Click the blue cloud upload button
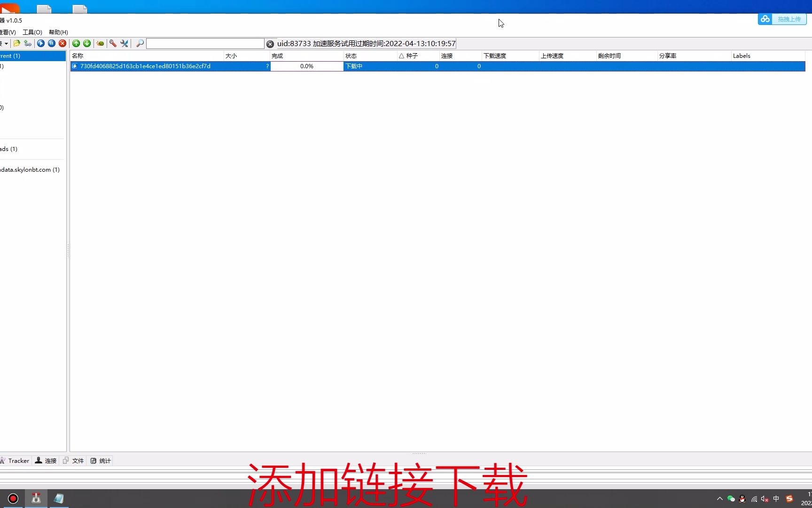812x508 pixels. pos(782,19)
